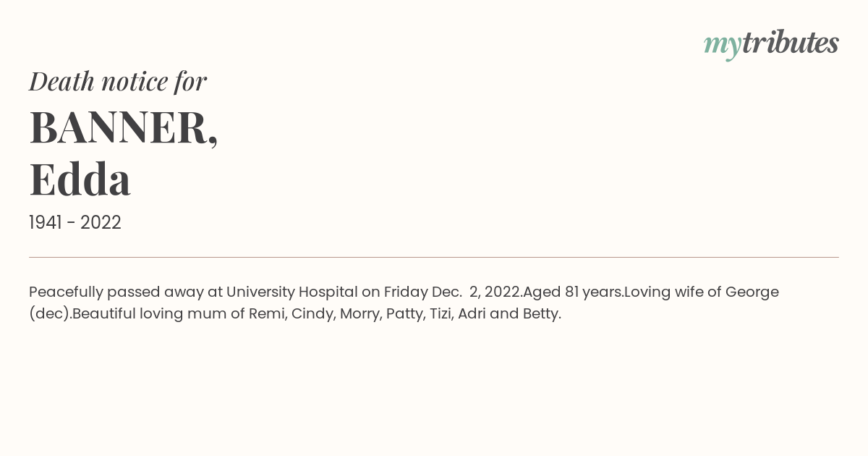Screen dimensions: 868x456
Task: Click the horizontal divider line
Action: [434, 257]
